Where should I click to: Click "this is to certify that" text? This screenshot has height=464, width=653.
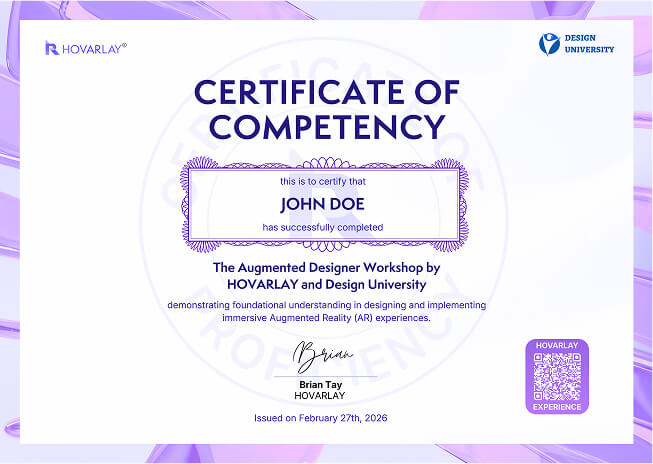322,180
